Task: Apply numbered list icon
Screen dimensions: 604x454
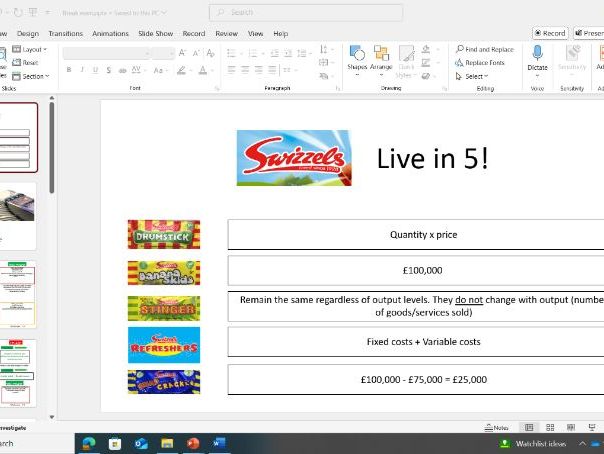Action: [253, 53]
